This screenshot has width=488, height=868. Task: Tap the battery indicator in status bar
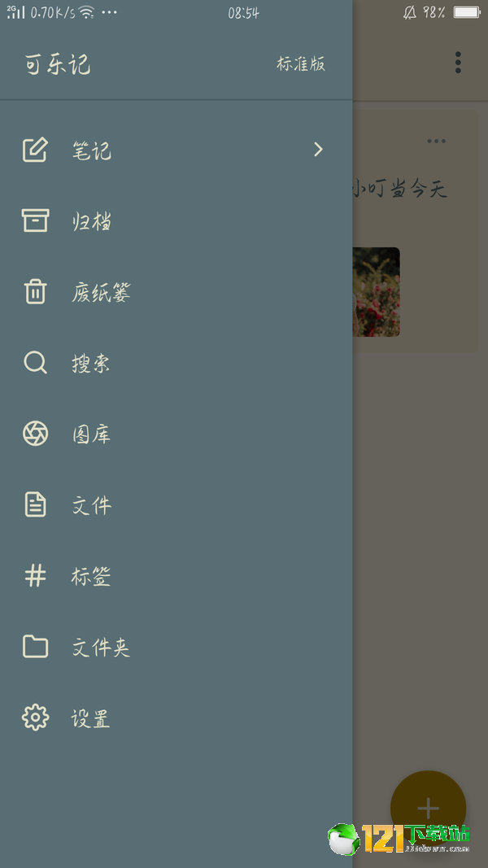[x=467, y=12]
